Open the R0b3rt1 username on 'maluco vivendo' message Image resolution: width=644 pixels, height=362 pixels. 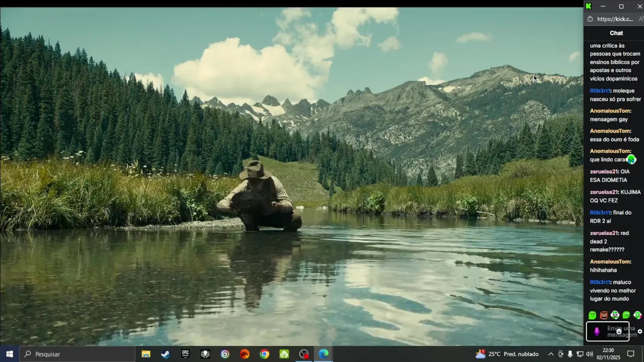click(600, 283)
